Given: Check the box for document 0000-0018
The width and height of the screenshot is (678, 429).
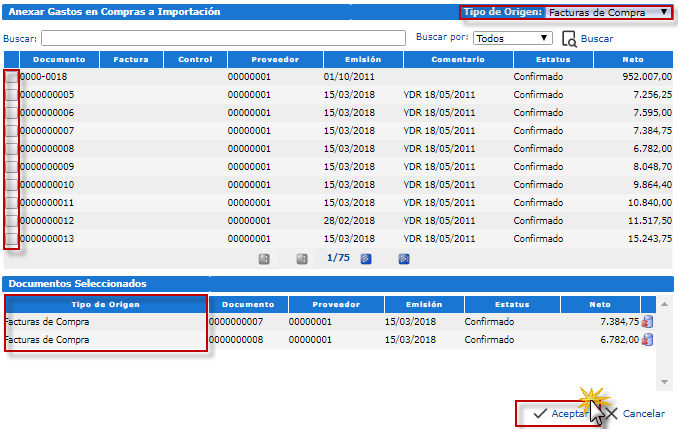Looking at the screenshot, I should (11, 76).
